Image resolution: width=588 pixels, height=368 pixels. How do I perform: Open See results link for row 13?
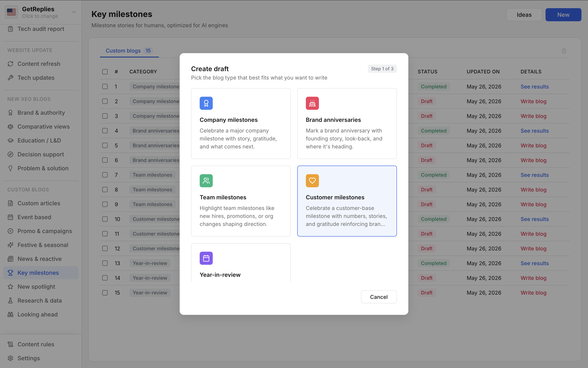click(x=535, y=263)
